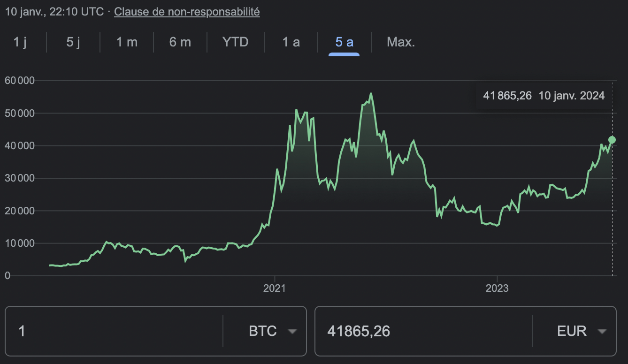Select the 5 j time range tab

point(73,42)
